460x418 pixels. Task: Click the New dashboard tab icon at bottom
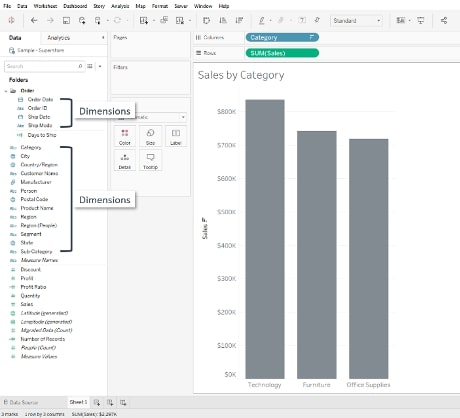click(x=110, y=403)
